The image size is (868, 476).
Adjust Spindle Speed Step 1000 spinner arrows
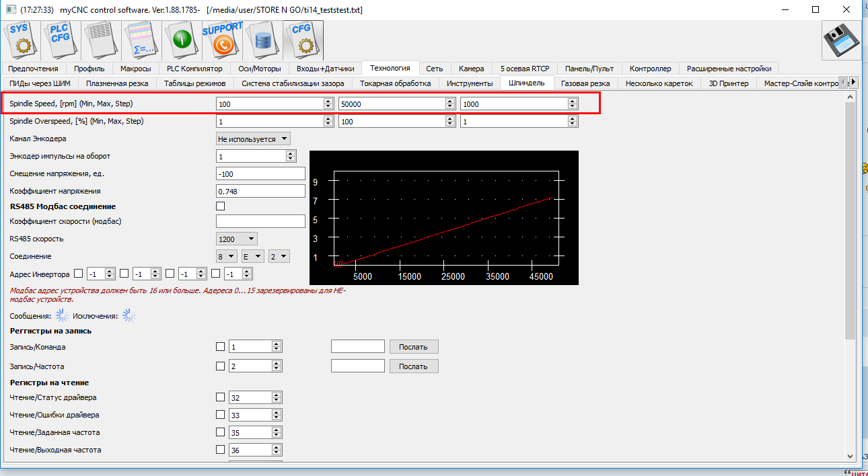click(573, 104)
